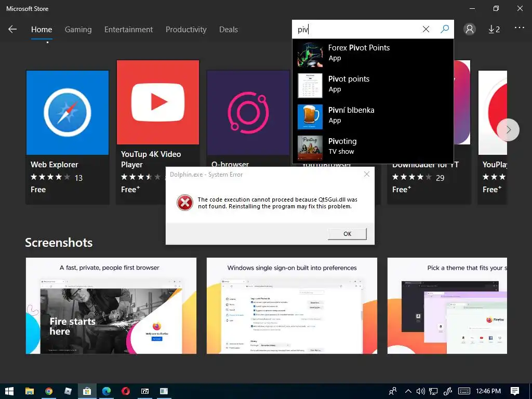Open the pen workspace tray icon
The width and height of the screenshot is (532, 399).
point(448,391)
